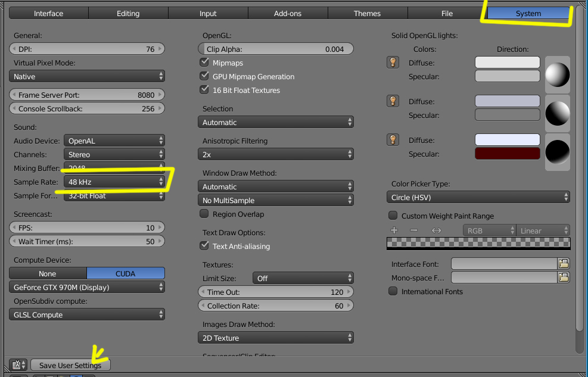Open Selection Automatic dropdown

(x=276, y=122)
